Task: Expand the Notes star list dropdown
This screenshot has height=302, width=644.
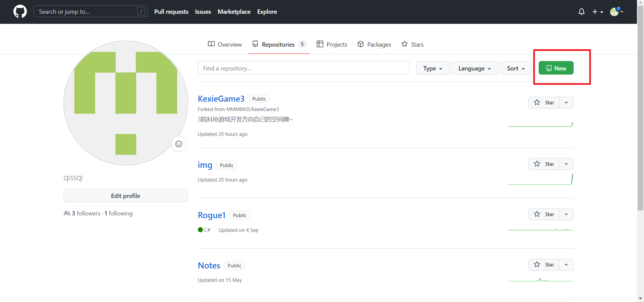Action: coord(567,265)
